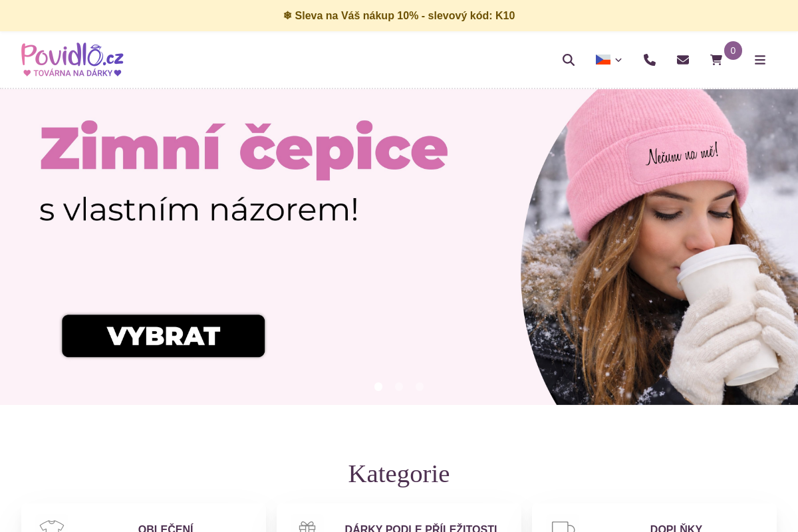Click the K10 discount code banner
The image size is (798, 532).
(399, 15)
